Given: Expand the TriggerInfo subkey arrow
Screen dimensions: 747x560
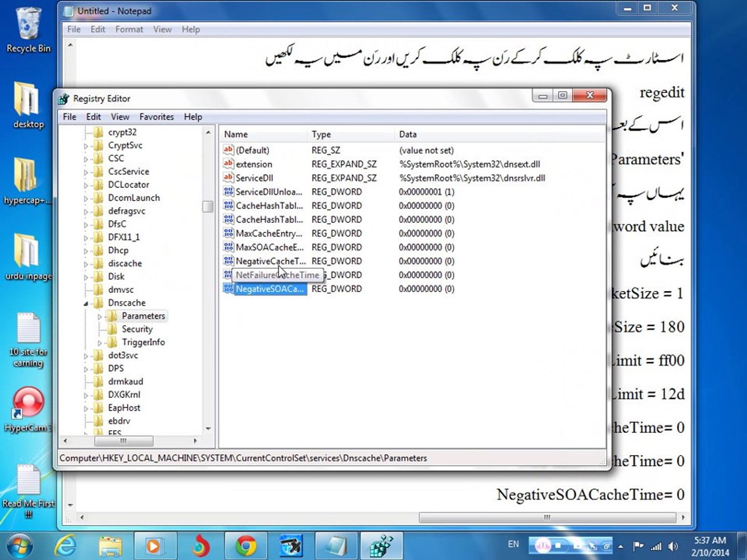Looking at the screenshot, I should pyautogui.click(x=100, y=343).
